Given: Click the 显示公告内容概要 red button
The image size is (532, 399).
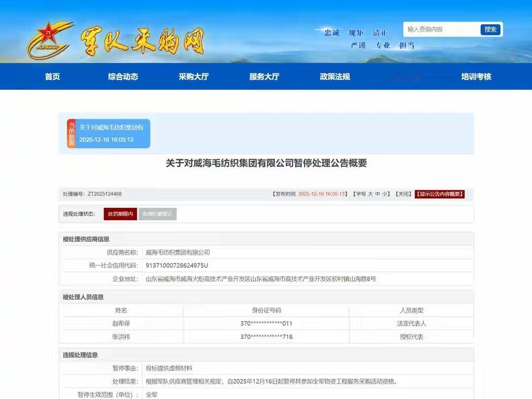Looking at the screenshot, I should [x=439, y=194].
